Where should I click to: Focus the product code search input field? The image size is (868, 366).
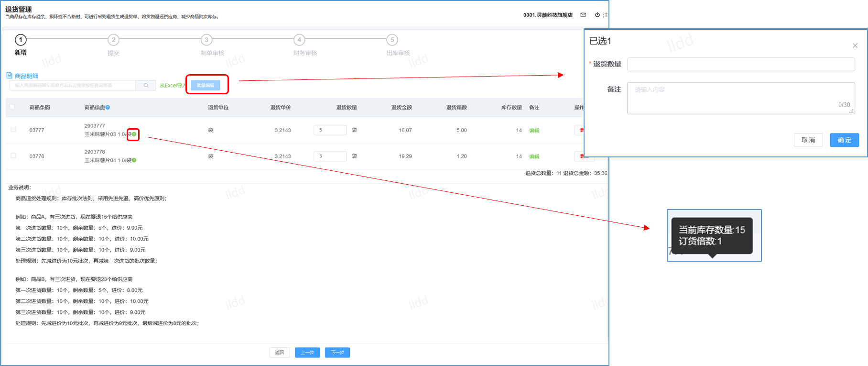click(73, 85)
